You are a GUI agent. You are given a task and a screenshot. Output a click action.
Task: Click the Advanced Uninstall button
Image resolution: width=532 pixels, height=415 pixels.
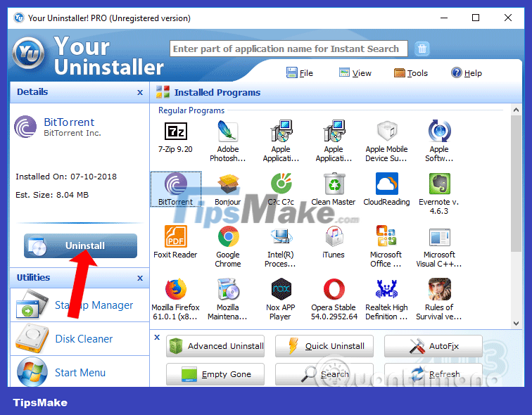[x=215, y=346]
